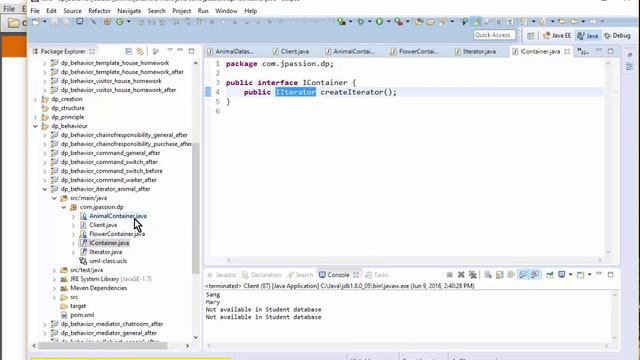Open AnimalContainer.java in Package Explorer
640x360 pixels.
[118, 216]
